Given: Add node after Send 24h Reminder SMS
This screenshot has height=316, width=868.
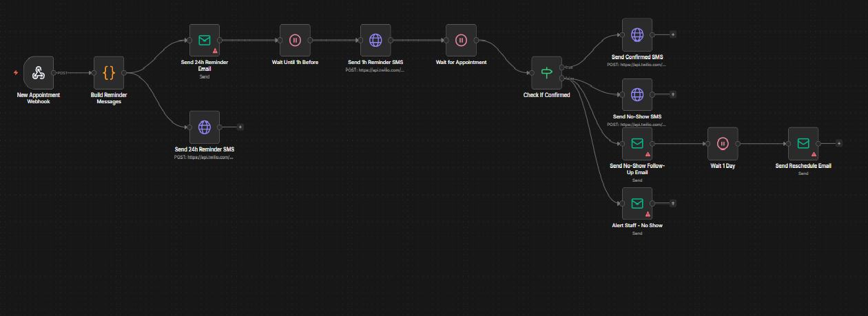Looking at the screenshot, I should coord(240,127).
